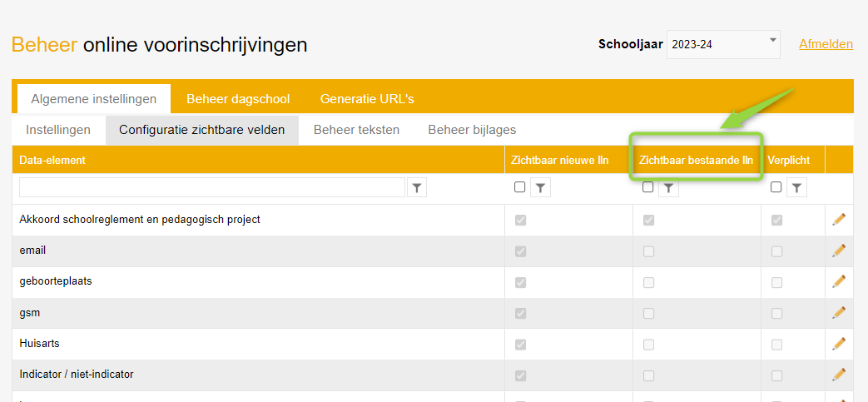Click the Afmelden link
868x402 pixels.
(x=826, y=43)
